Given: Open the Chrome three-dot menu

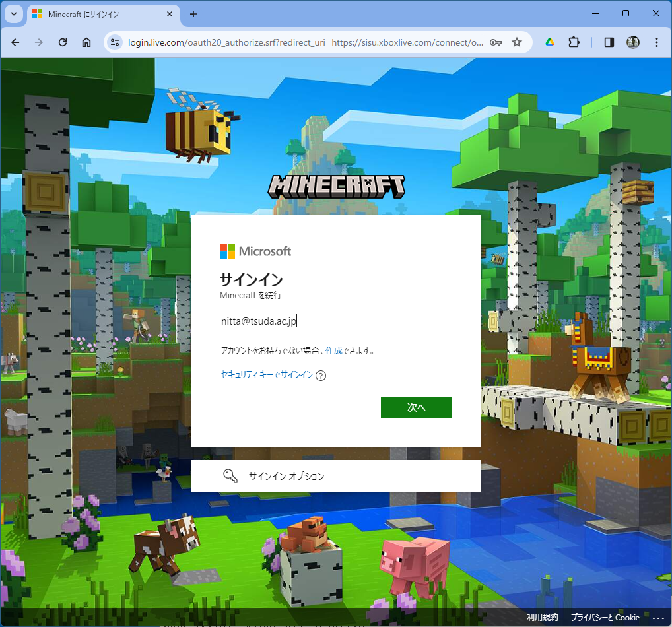Looking at the screenshot, I should 656,42.
